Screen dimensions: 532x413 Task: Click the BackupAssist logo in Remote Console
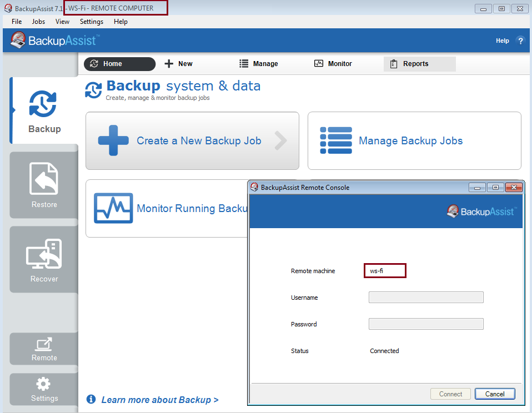(482, 211)
